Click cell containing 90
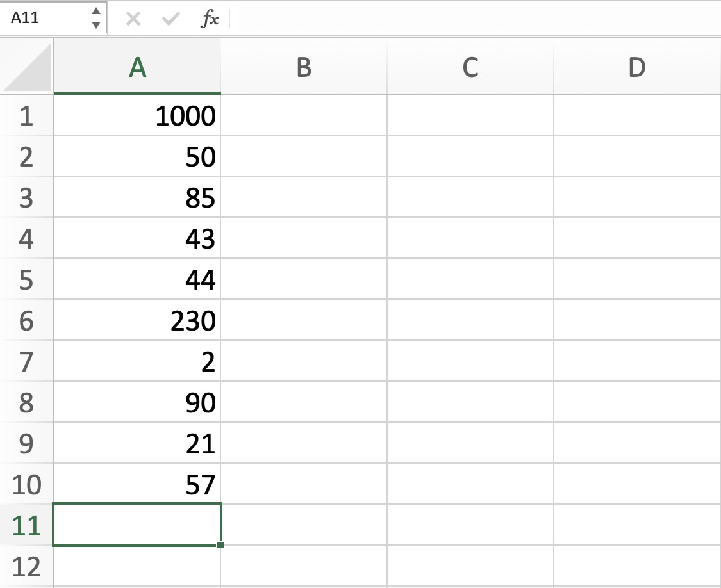The image size is (721, 588). [138, 402]
